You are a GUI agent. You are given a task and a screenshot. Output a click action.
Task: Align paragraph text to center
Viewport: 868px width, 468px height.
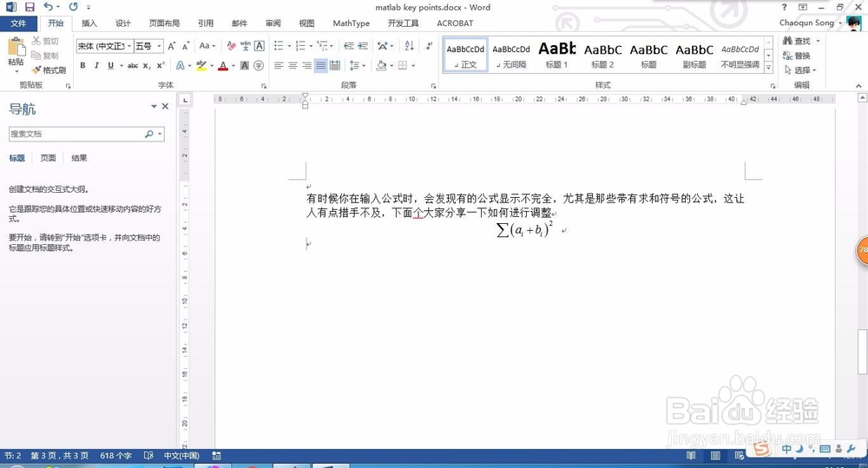pyautogui.click(x=293, y=65)
